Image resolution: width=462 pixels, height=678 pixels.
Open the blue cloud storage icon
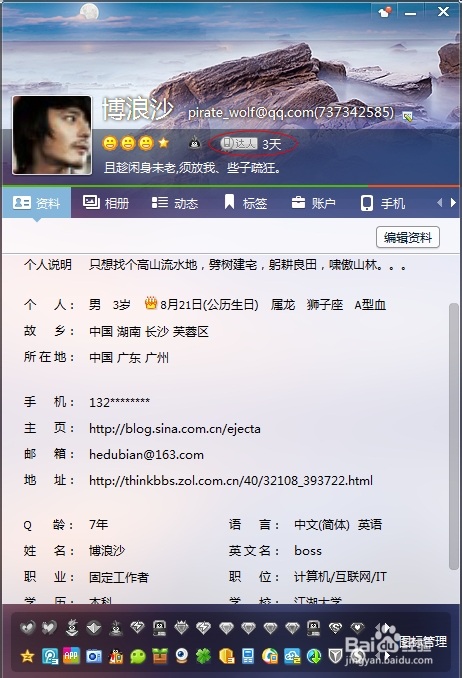(292, 656)
